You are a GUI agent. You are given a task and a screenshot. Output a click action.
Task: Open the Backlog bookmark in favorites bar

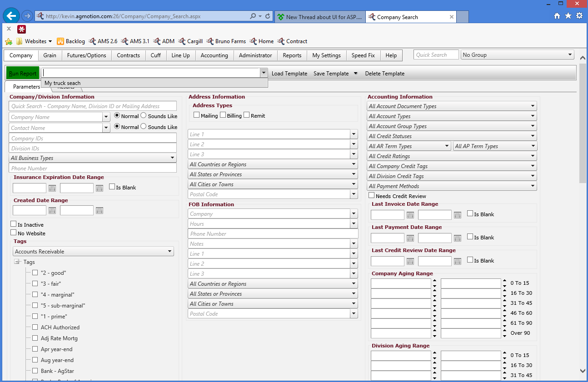(x=71, y=41)
